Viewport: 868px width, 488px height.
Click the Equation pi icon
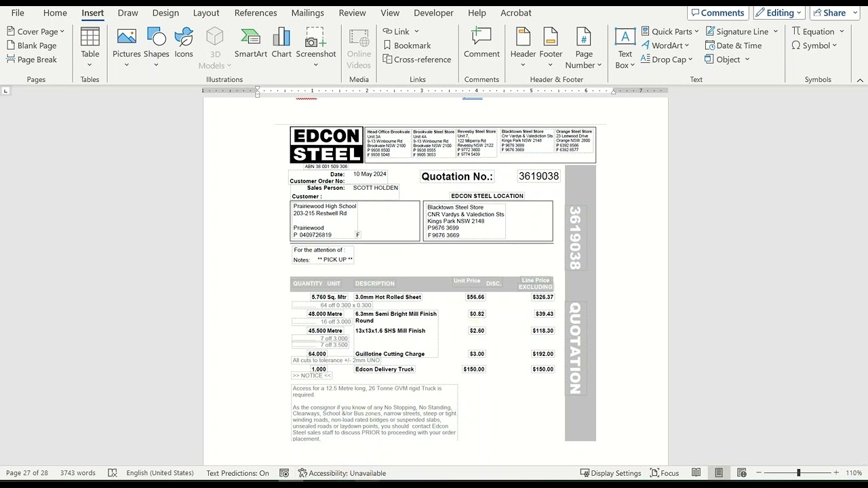pyautogui.click(x=797, y=31)
